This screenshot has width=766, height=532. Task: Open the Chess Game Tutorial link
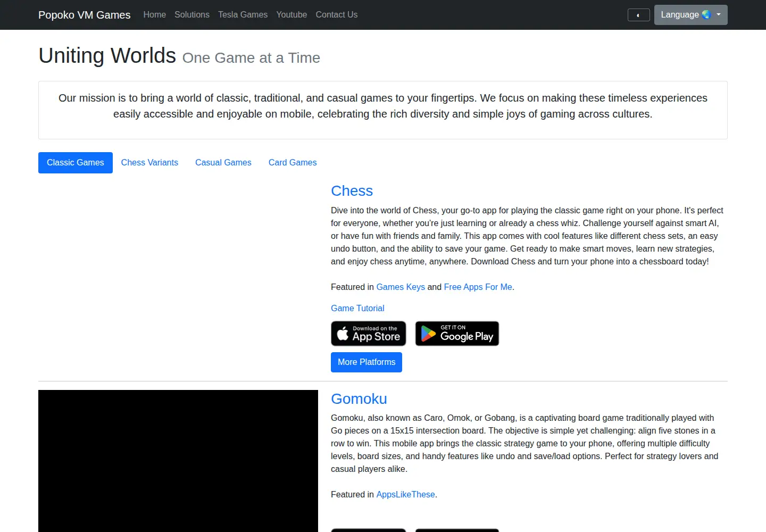pos(357,309)
